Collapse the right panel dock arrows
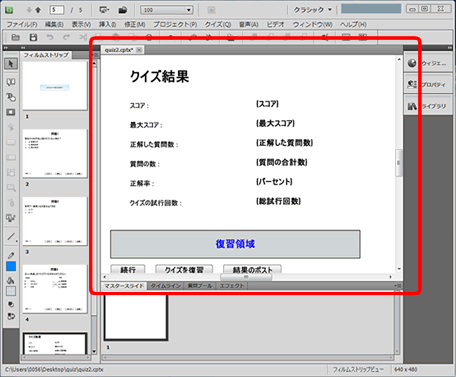 (449, 48)
